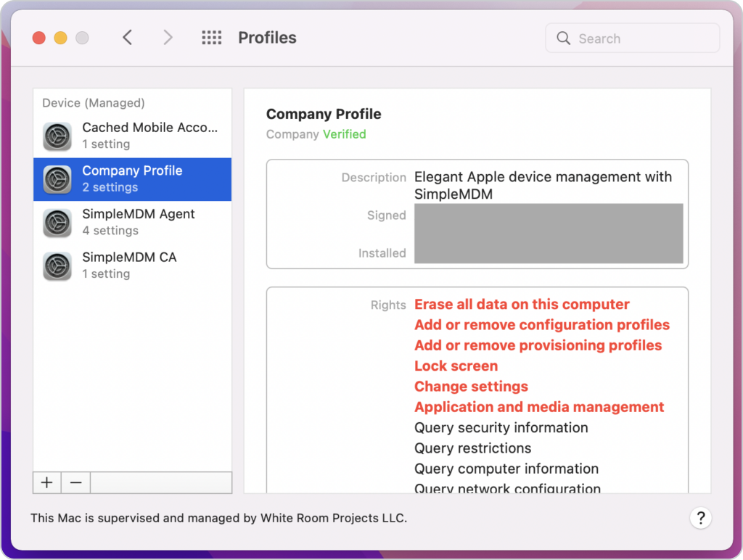Click the 'Erase all data on this computer' right

click(522, 305)
